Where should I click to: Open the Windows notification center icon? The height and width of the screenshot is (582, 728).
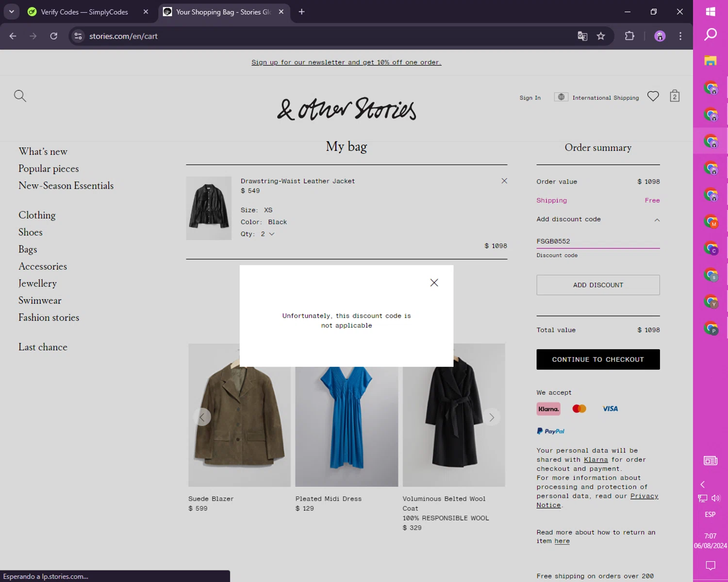click(711, 566)
